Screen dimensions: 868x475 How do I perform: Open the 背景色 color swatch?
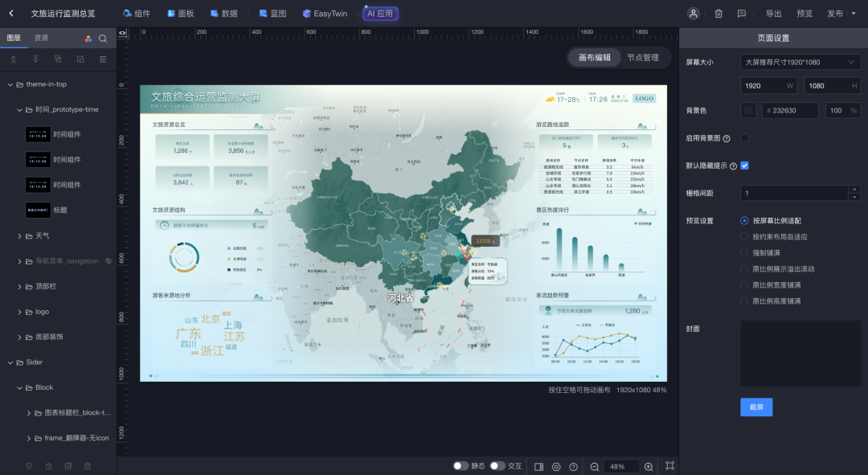(748, 110)
